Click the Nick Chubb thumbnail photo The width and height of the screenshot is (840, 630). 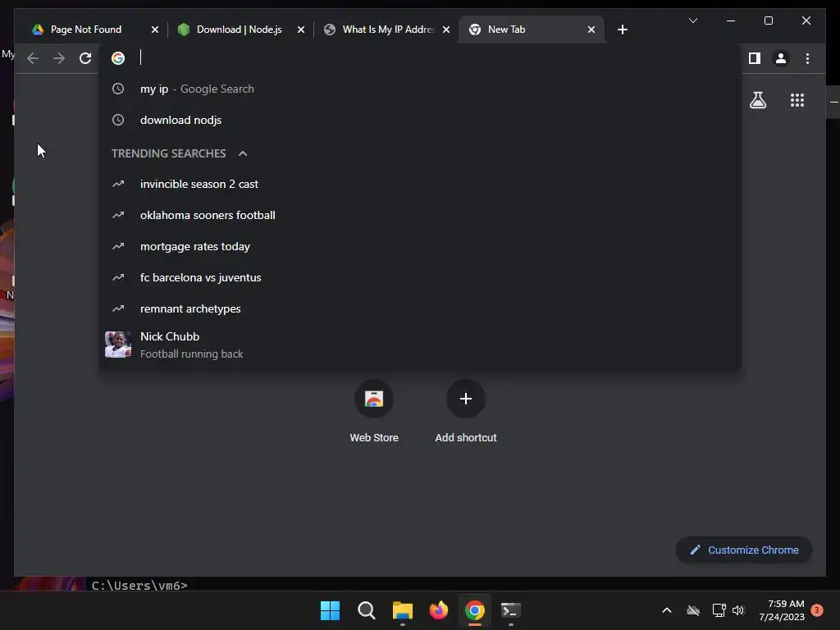tap(118, 345)
